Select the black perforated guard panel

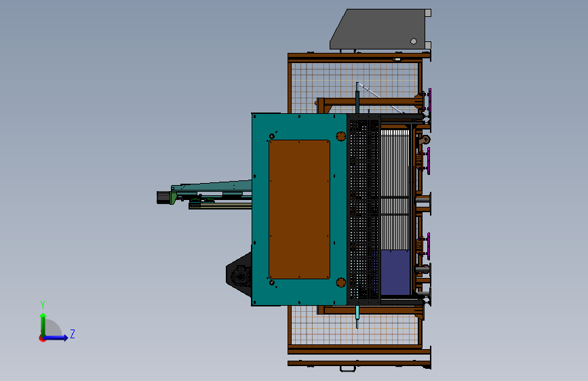pos(364,209)
